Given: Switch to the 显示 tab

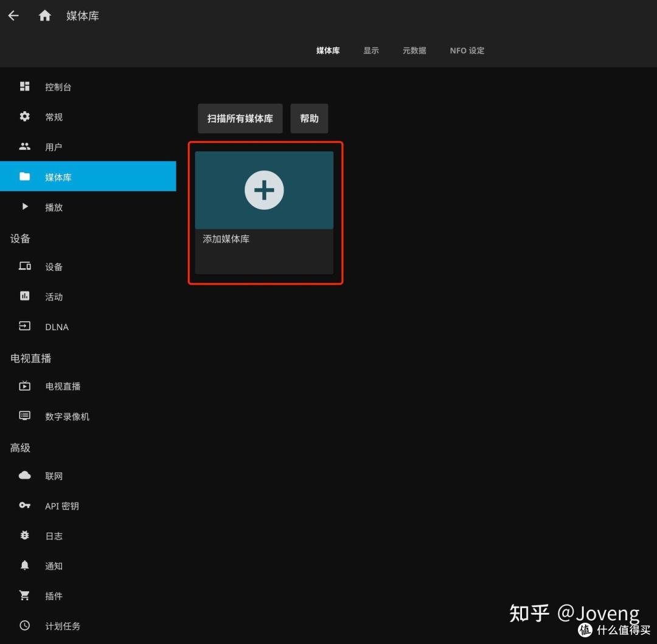Looking at the screenshot, I should click(x=371, y=50).
